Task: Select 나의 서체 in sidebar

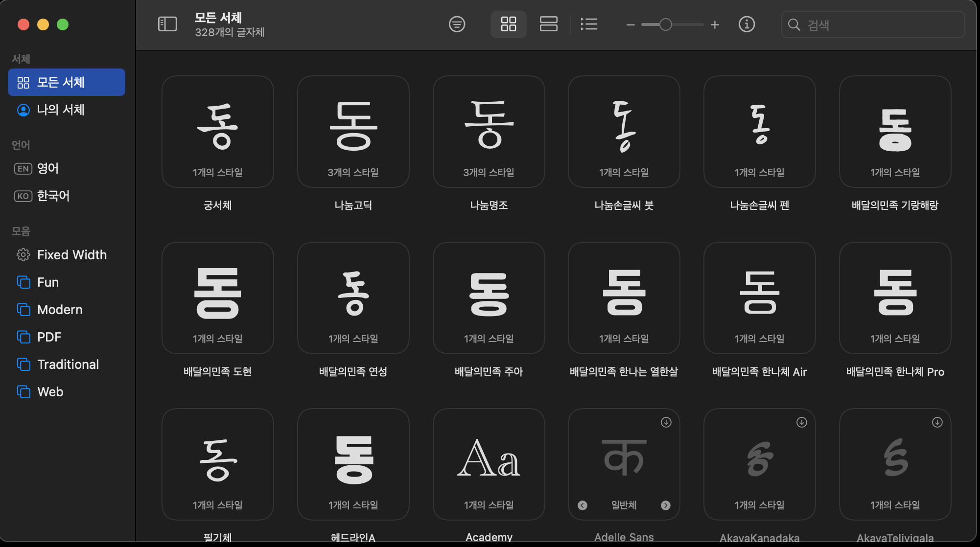Action: click(67, 110)
